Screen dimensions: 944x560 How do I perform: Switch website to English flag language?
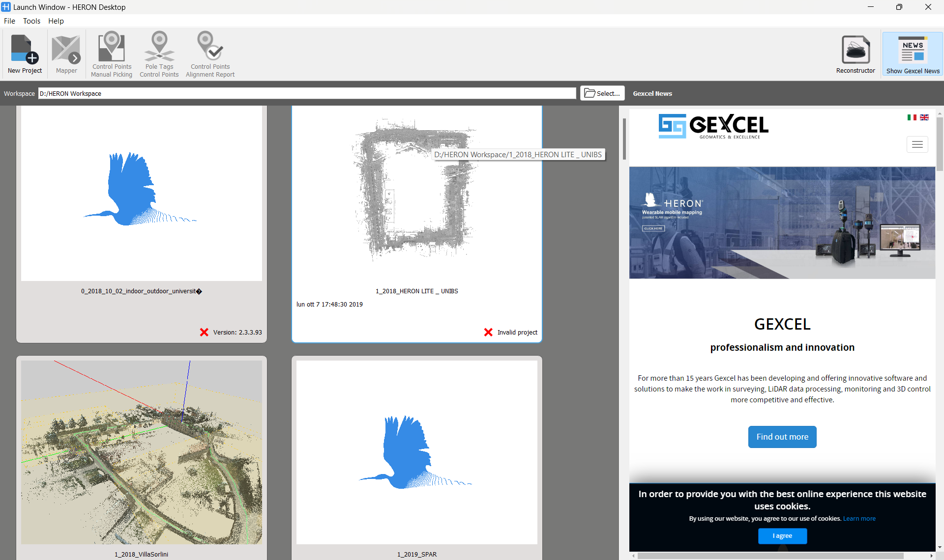coord(924,117)
